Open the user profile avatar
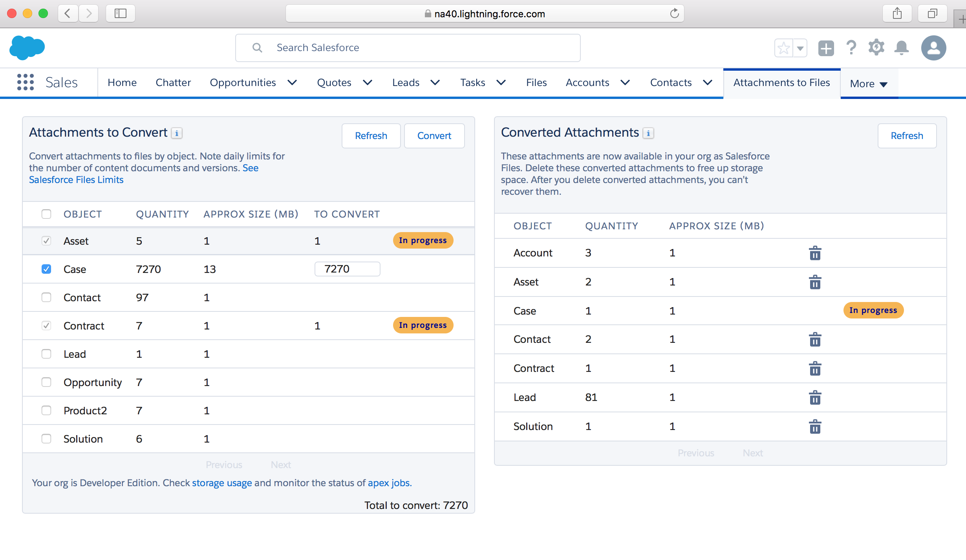 (x=934, y=48)
